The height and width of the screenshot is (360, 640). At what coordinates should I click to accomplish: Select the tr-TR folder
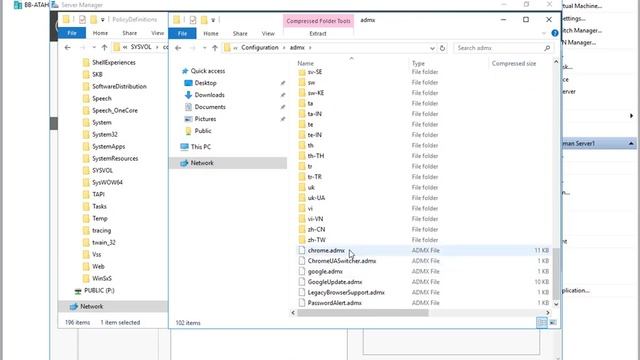point(314,177)
